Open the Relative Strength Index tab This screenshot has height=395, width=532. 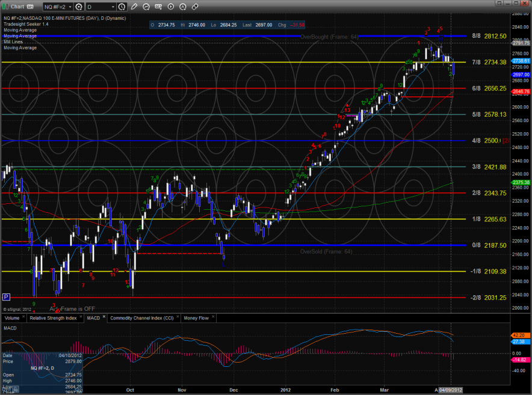[x=53, y=317]
